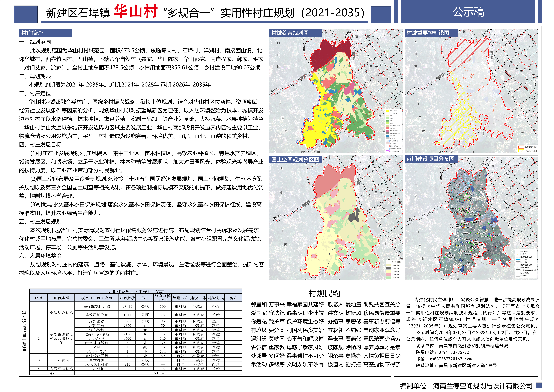Click the 高标准农田建设 row in projects table
This screenshot has width=554, height=392.
click(97, 306)
